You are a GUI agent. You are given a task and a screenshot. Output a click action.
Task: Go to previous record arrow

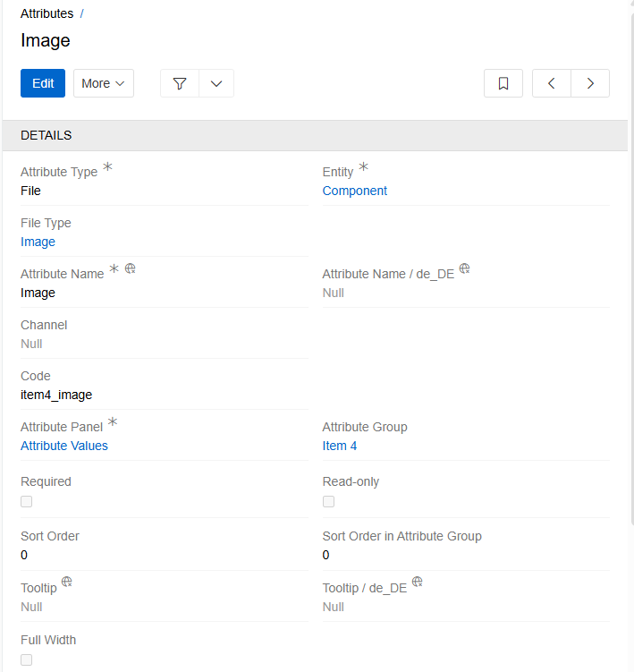[552, 83]
